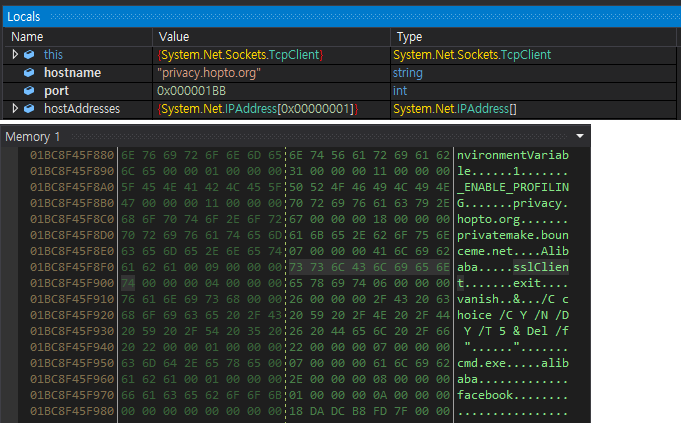
Task: Click memory address 01BC8F45F980
Action: coord(72,411)
